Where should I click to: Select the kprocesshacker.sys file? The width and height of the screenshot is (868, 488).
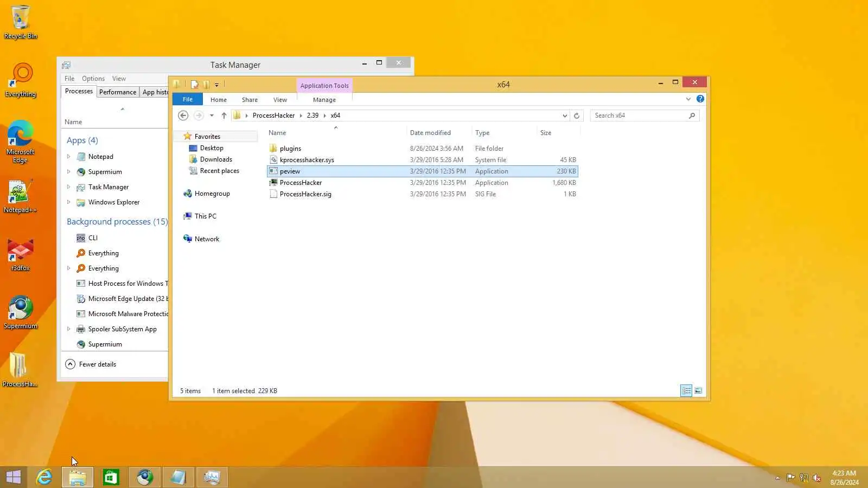[423, 160]
